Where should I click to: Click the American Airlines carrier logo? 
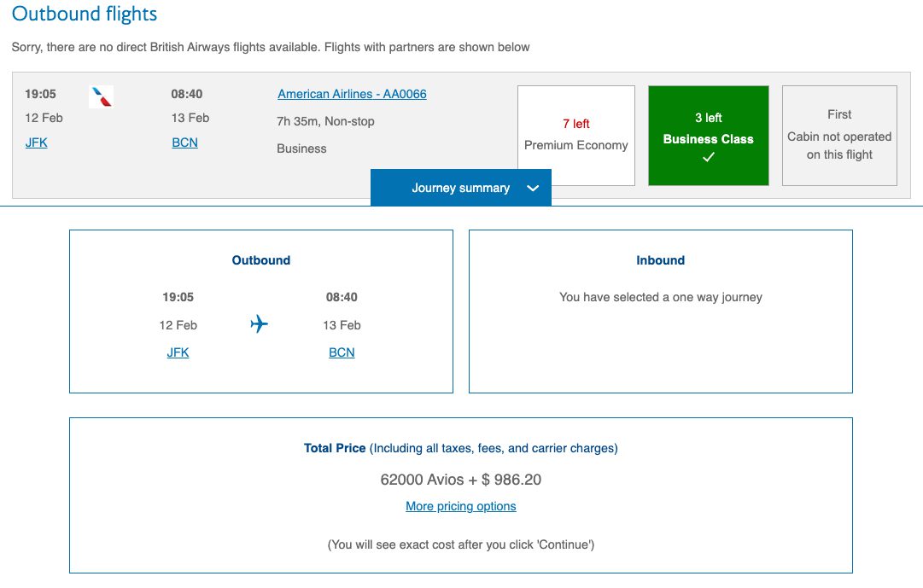coord(101,96)
